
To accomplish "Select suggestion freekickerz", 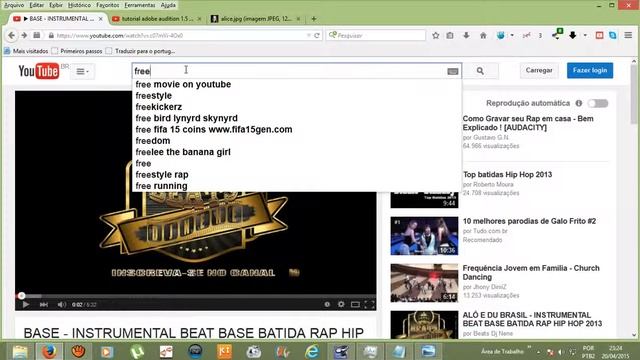I will click(x=297, y=107).
